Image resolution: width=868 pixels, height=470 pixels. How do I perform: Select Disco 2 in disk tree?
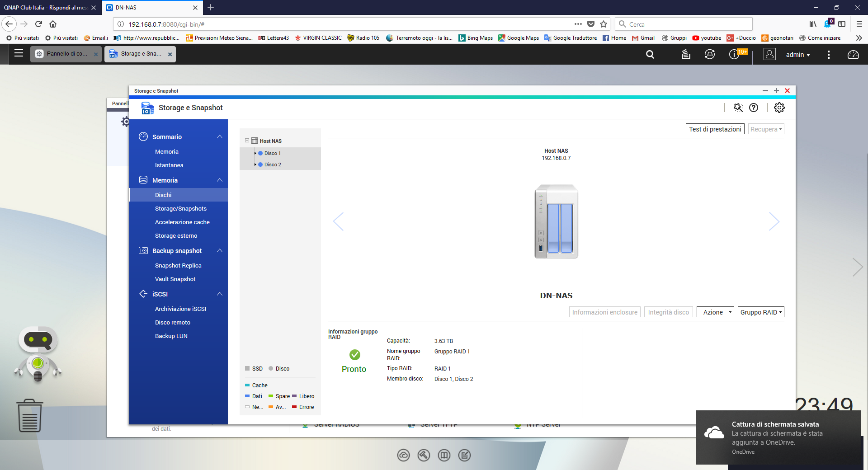pyautogui.click(x=273, y=164)
